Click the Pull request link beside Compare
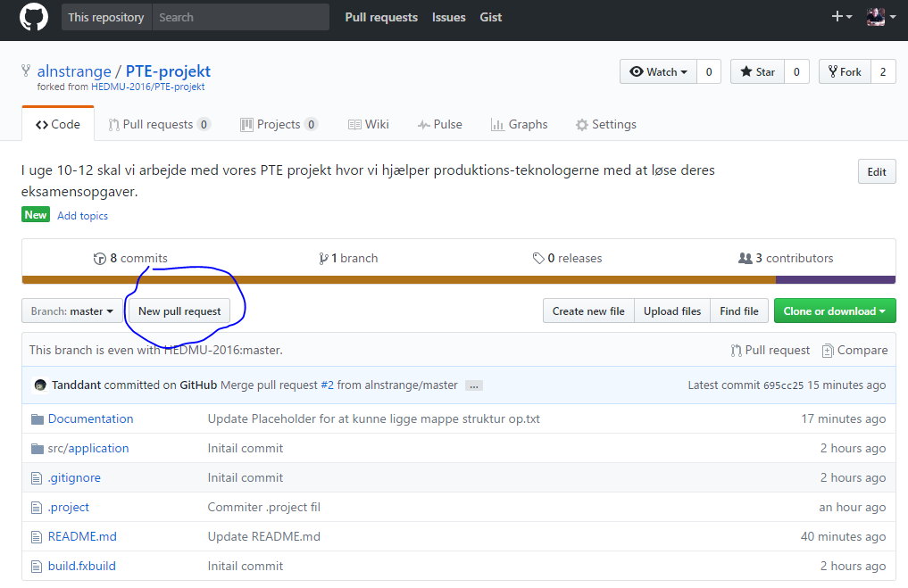This screenshot has width=908, height=588. pos(771,350)
